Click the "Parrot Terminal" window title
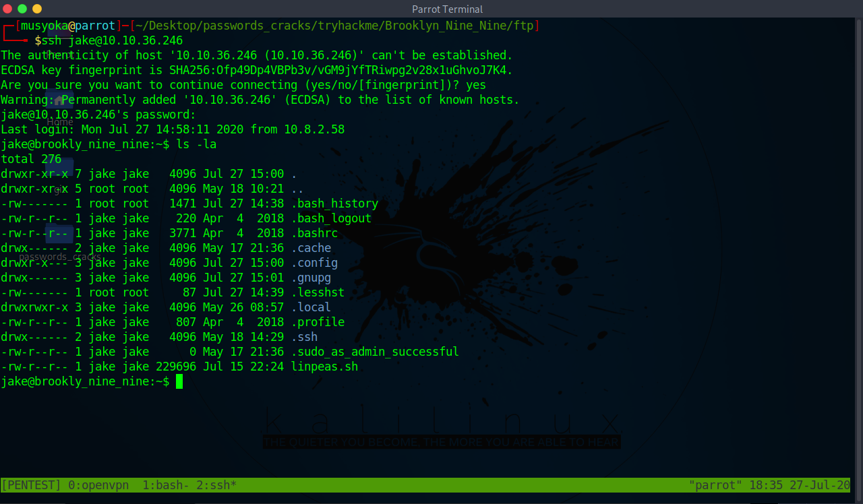Image resolution: width=863 pixels, height=504 pixels. pos(448,9)
